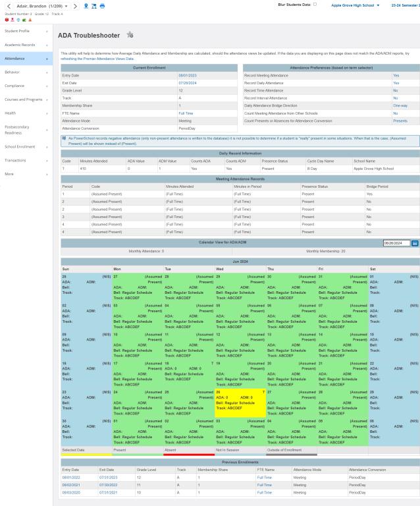Open the 23-24 Semester term selector

(406, 5)
